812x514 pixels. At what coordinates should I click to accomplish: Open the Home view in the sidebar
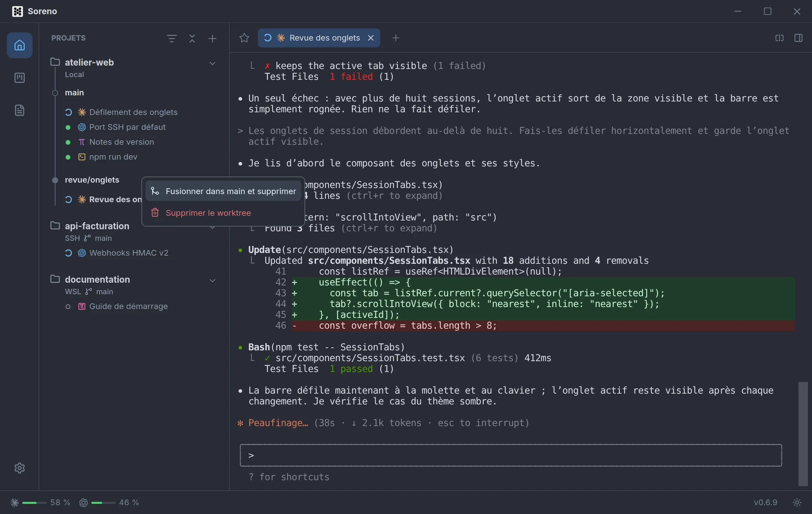(x=20, y=45)
